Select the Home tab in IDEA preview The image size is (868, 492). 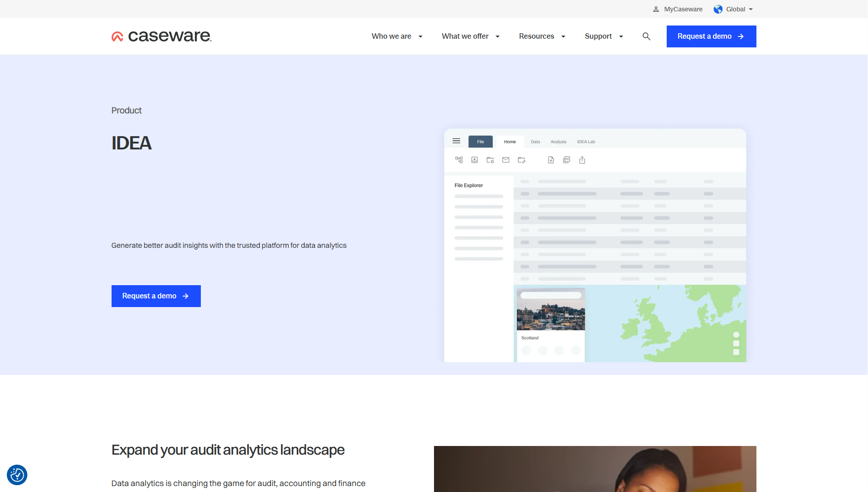tap(510, 142)
